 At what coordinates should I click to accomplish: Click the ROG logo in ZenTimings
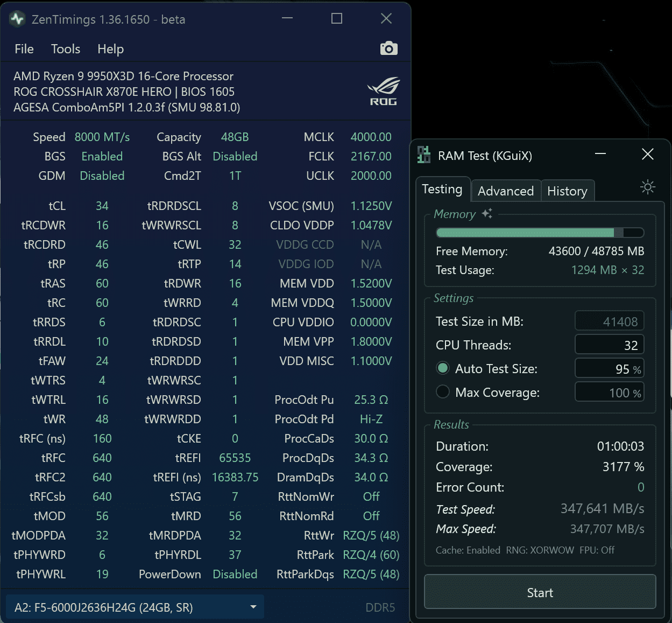383,91
